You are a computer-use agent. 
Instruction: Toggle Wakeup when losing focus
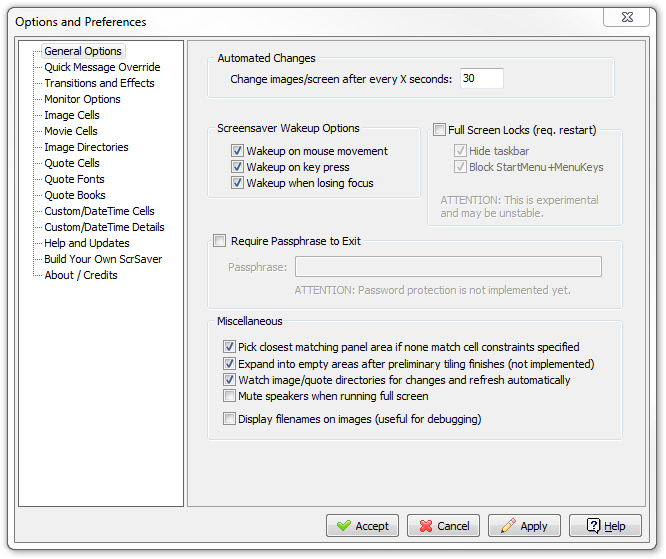(x=237, y=183)
